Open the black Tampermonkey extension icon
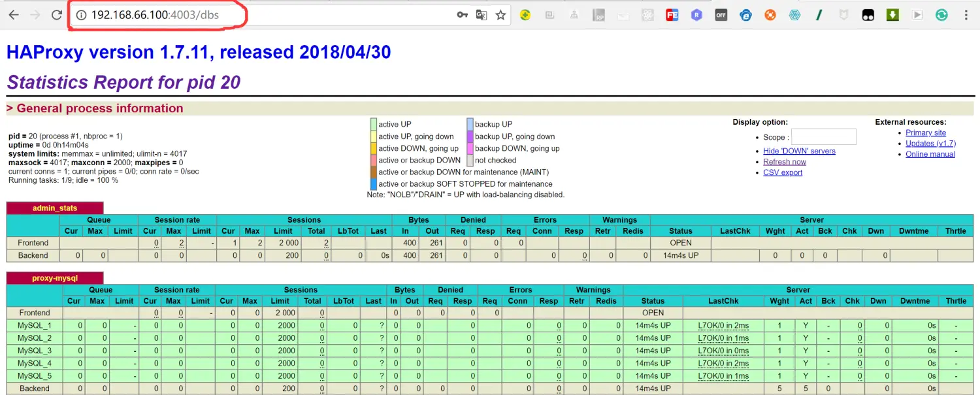The width and height of the screenshot is (980, 395). [x=868, y=15]
